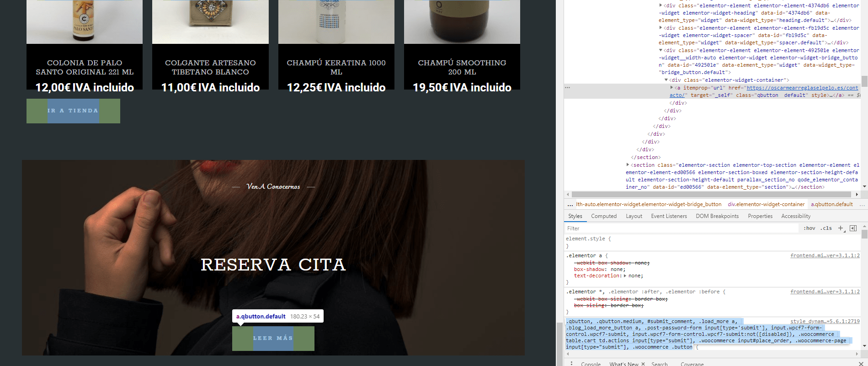Click the box-shadow: none declaration
Screen dimensions: 868x366
[x=600, y=269]
